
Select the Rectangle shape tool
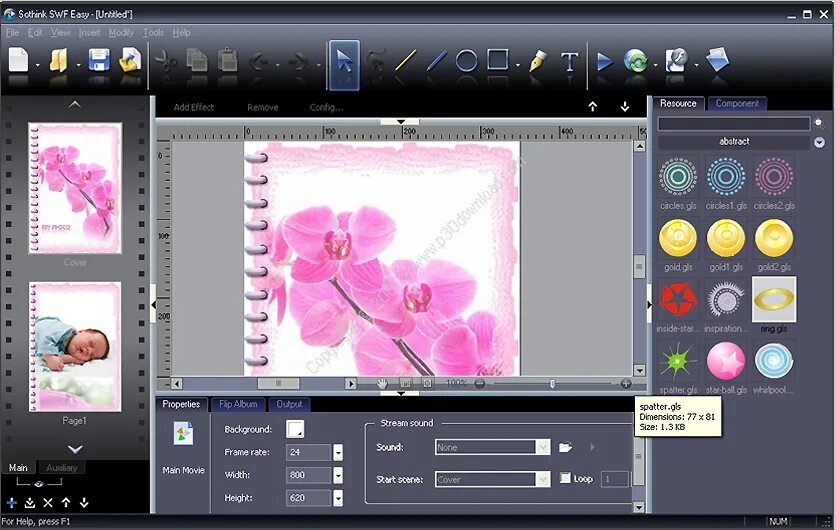(497, 60)
